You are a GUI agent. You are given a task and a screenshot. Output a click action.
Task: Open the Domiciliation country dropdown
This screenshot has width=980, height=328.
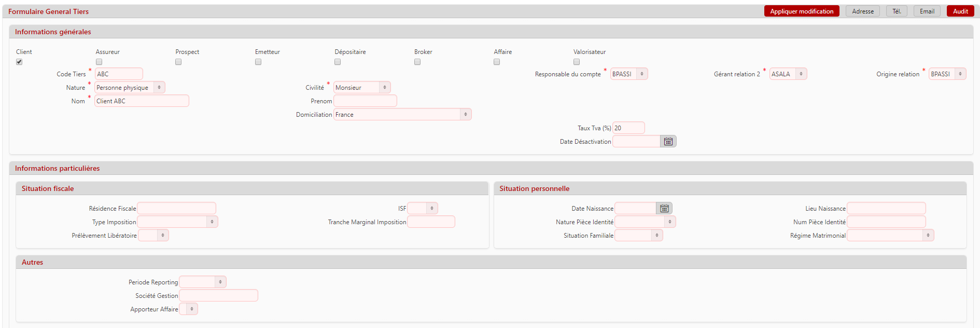point(402,115)
